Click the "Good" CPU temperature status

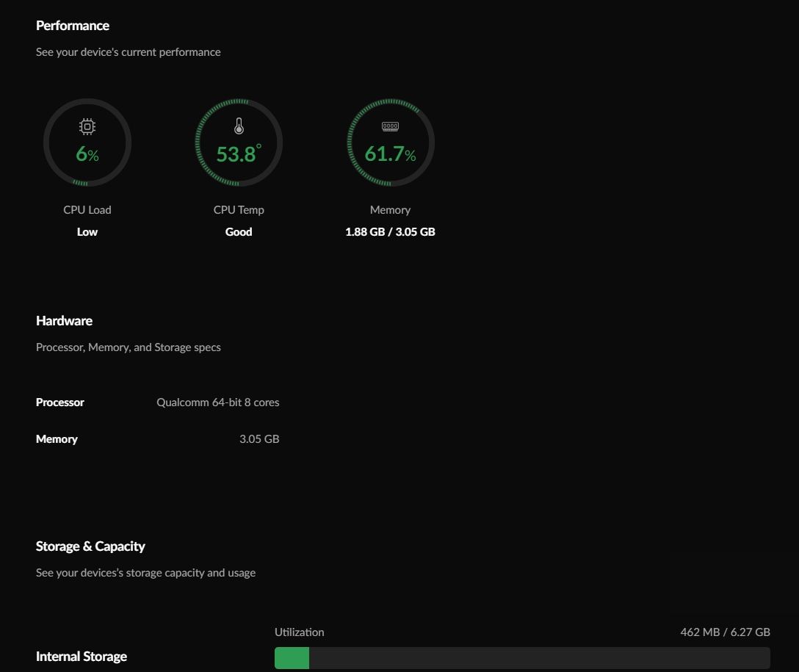239,232
